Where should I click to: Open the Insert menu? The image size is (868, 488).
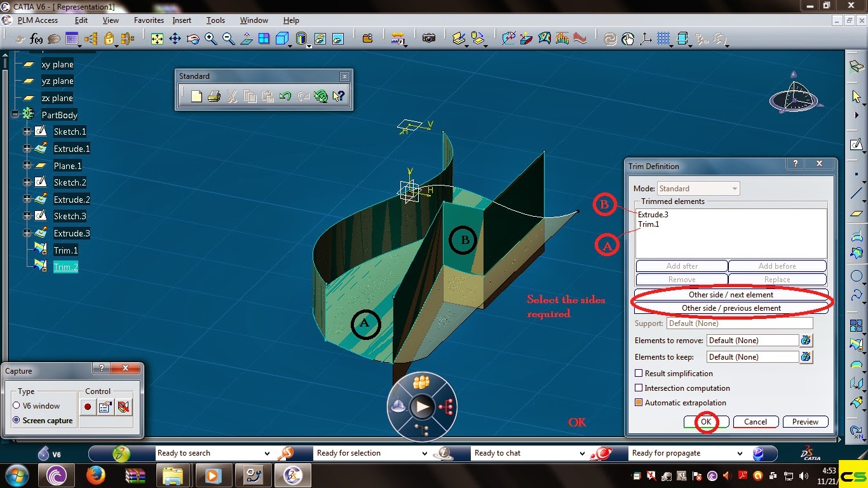tap(182, 20)
